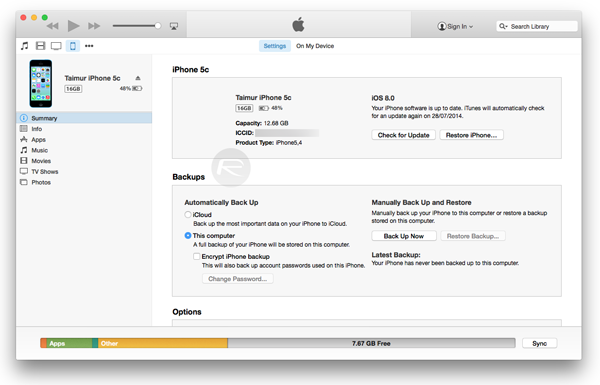
Task: Select the iCloud backup radio button
Action: pyautogui.click(x=188, y=214)
